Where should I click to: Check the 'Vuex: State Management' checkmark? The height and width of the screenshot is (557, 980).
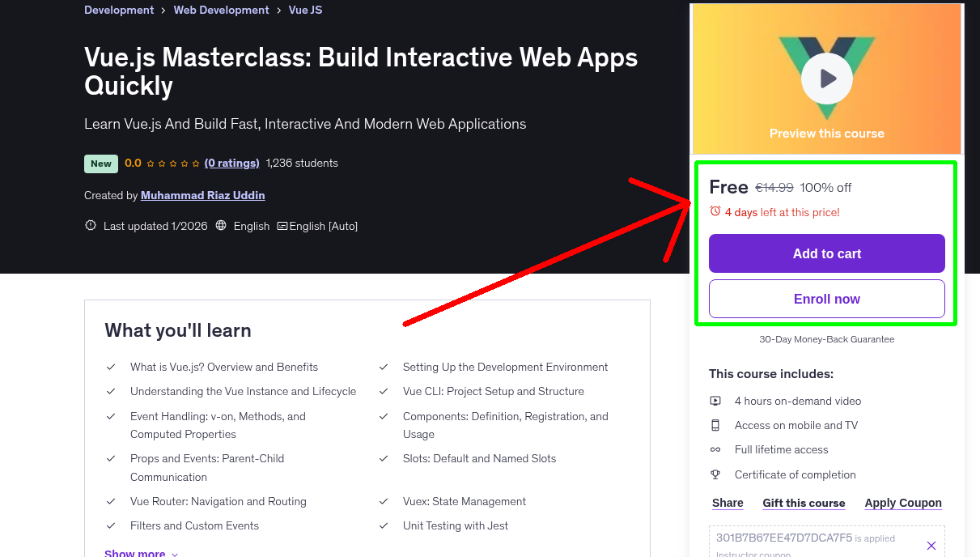click(x=383, y=501)
